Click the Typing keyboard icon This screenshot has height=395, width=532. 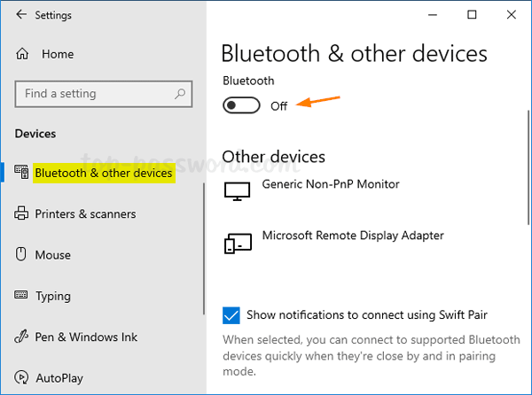[x=22, y=296]
